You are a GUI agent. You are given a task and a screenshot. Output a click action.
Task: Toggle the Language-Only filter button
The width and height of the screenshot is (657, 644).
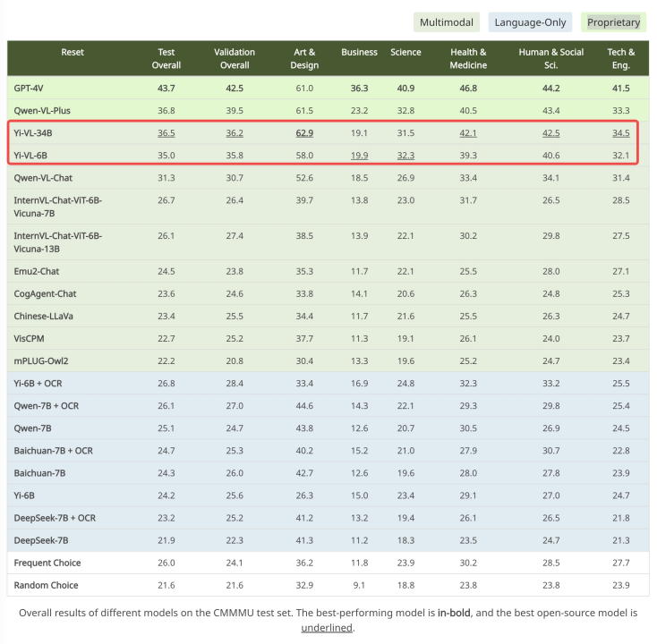point(530,22)
